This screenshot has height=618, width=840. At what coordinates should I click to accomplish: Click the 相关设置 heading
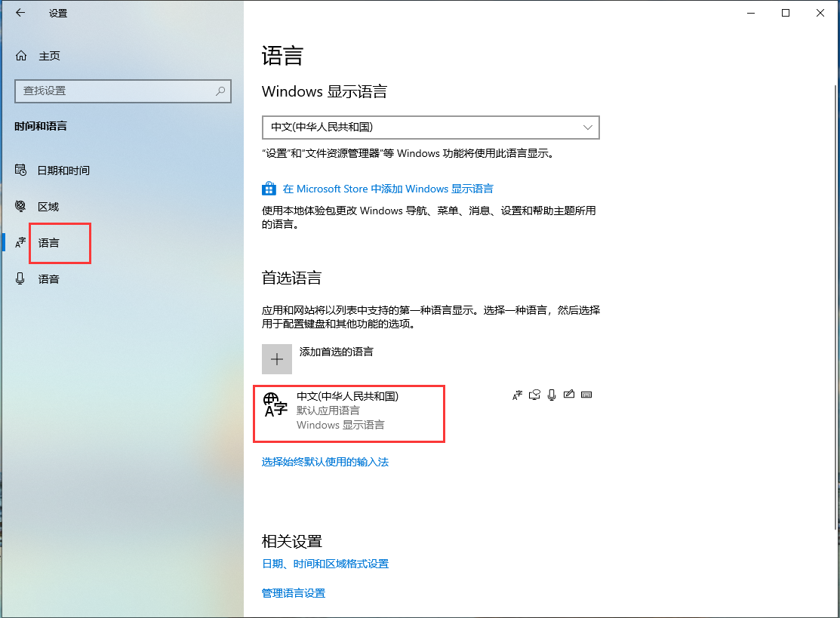tap(291, 541)
